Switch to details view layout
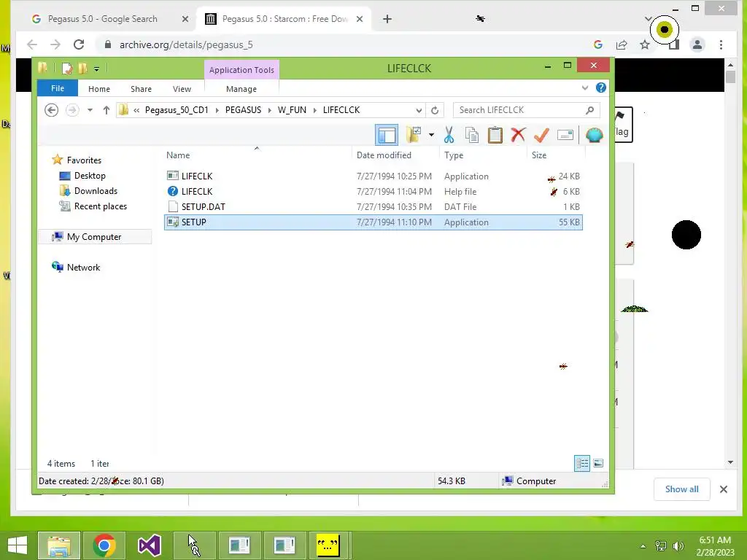Image resolution: width=747 pixels, height=560 pixels. pyautogui.click(x=582, y=463)
